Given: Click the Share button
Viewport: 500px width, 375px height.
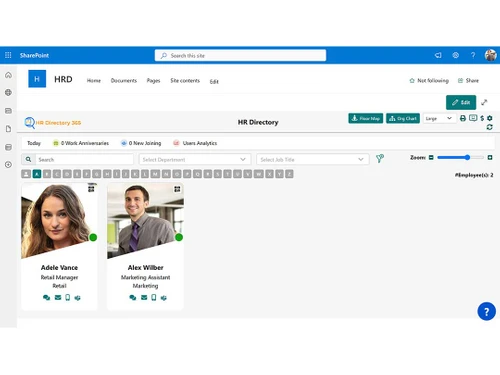Looking at the screenshot, I should [468, 80].
